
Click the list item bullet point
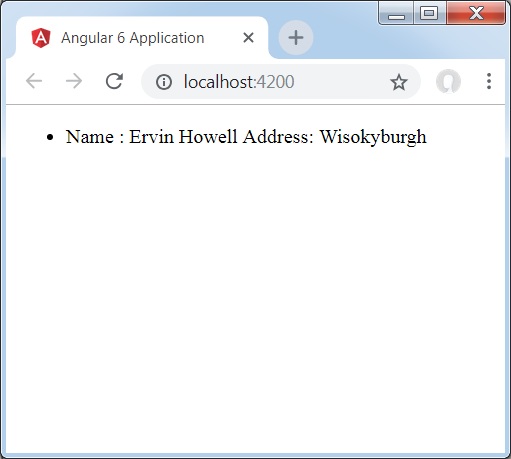[x=50, y=137]
